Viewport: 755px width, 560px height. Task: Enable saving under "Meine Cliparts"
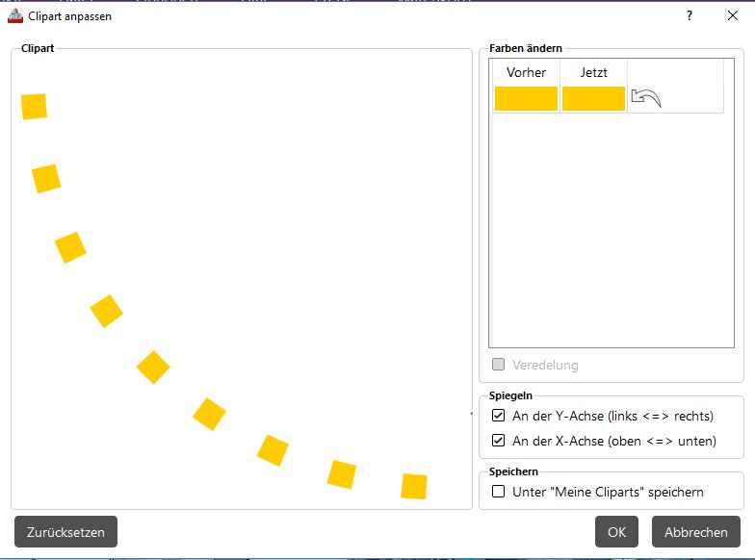[x=499, y=492]
